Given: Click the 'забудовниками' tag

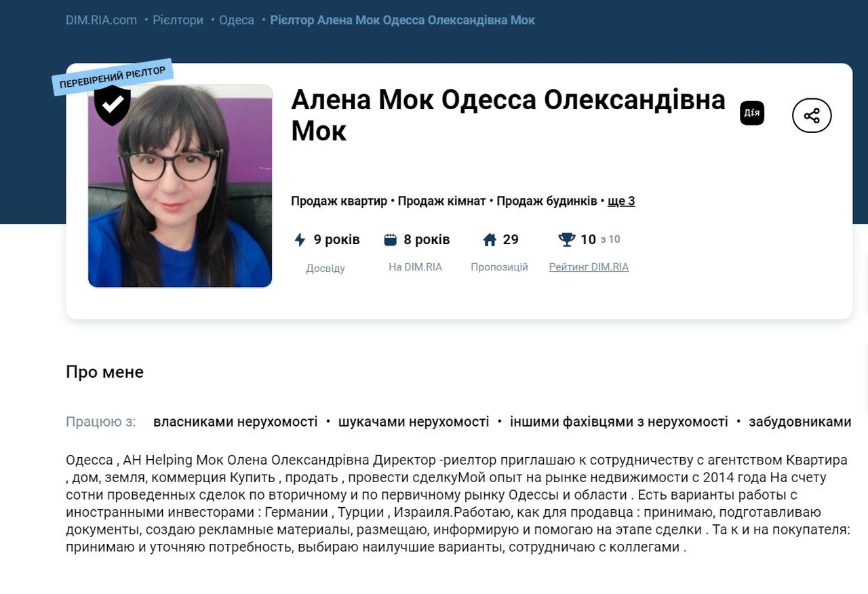Looking at the screenshot, I should pyautogui.click(x=800, y=422).
